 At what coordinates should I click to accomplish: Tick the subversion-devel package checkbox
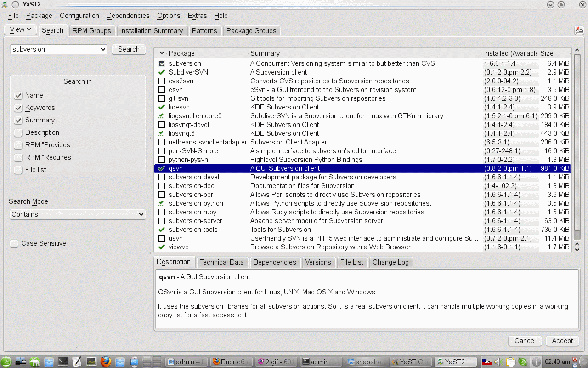[x=162, y=177]
